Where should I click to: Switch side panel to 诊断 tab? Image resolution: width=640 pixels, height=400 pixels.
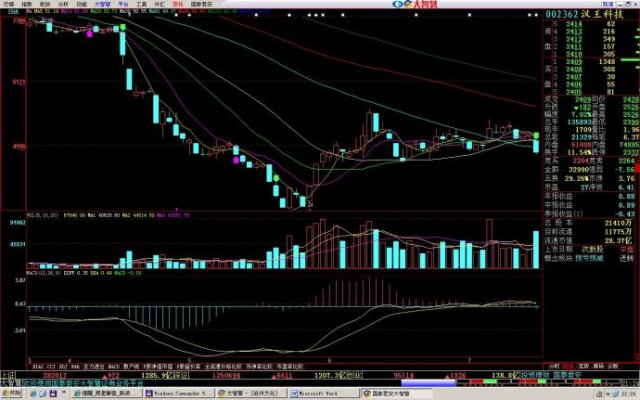pos(613,366)
